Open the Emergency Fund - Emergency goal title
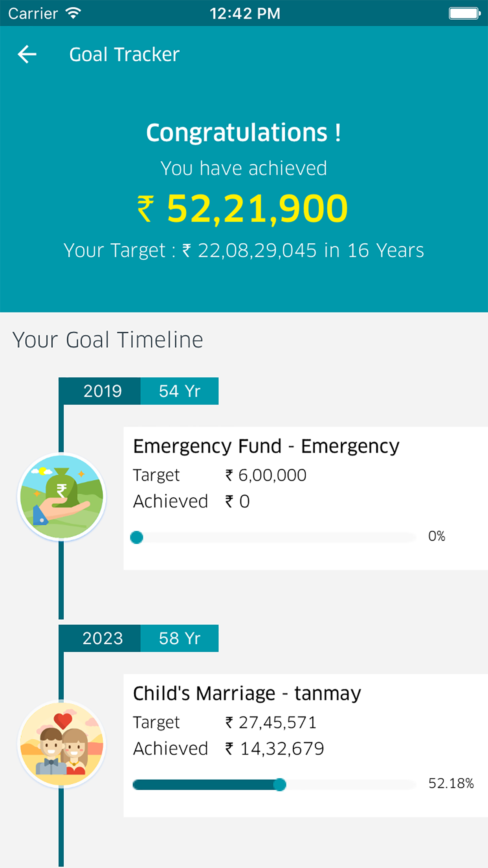The height and width of the screenshot is (868, 488). pos(266,446)
